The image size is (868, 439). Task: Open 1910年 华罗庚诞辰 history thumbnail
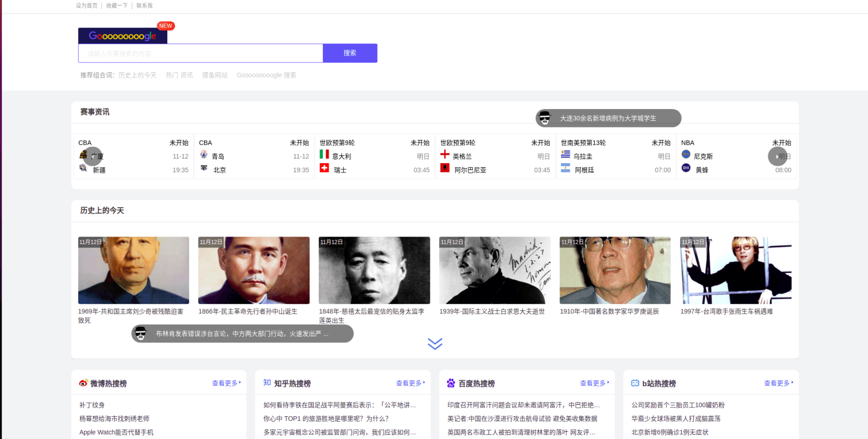click(x=615, y=270)
